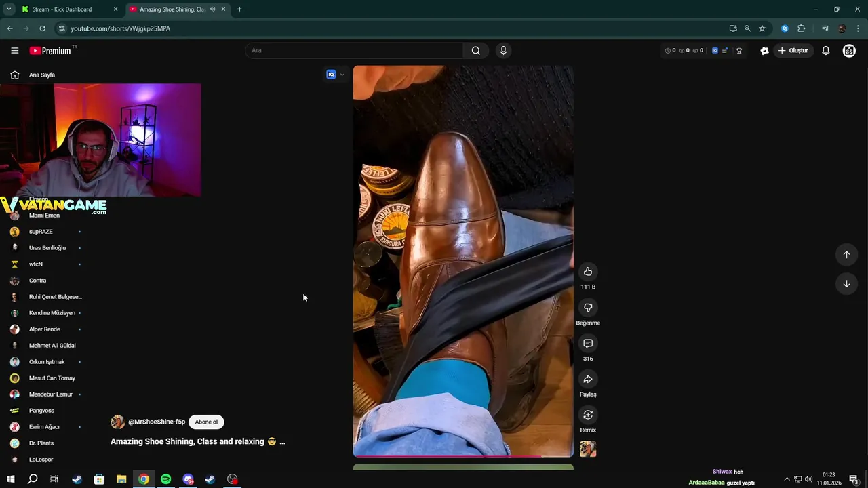Open Windows Start menu
Image resolution: width=868 pixels, height=488 pixels.
point(10,479)
